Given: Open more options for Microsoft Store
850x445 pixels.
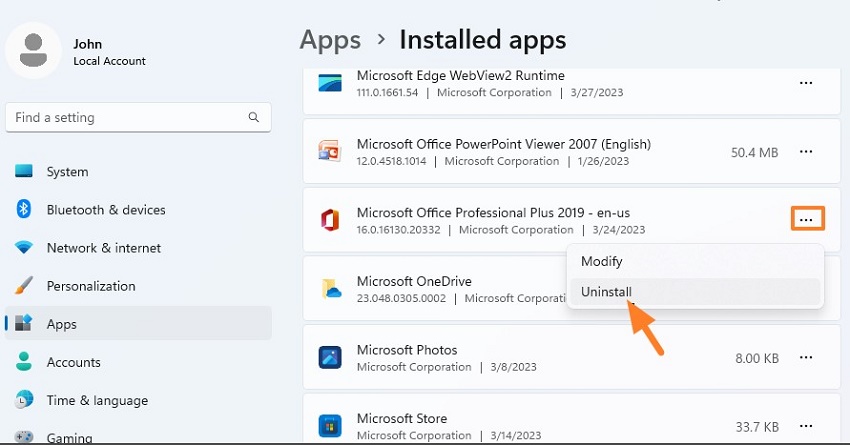Looking at the screenshot, I should (x=806, y=426).
